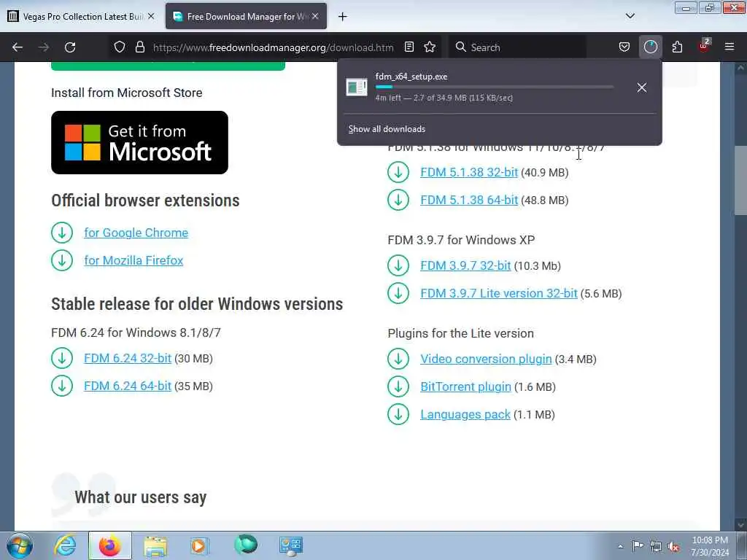Go back to previous page
Image resolution: width=747 pixels, height=560 pixels.
(x=18, y=47)
